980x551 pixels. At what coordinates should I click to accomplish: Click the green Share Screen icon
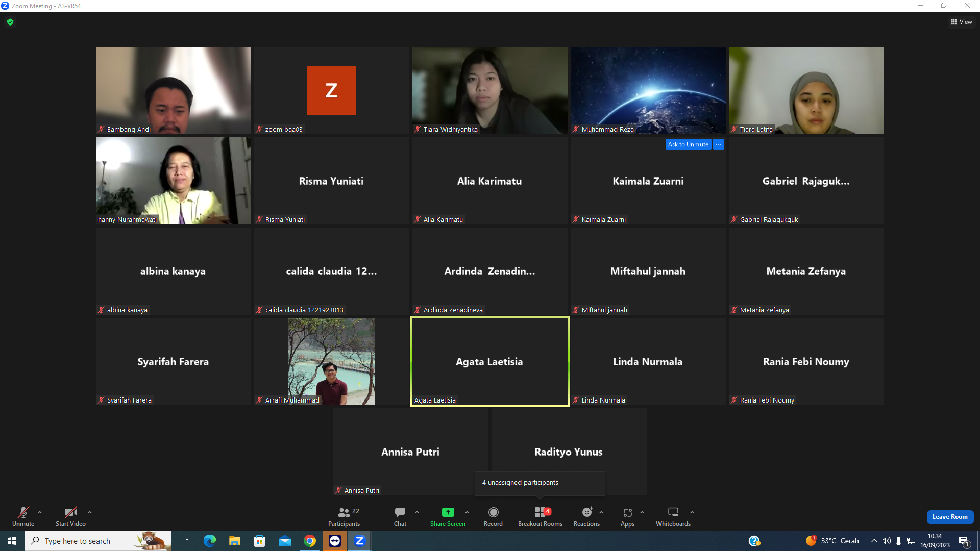[448, 512]
